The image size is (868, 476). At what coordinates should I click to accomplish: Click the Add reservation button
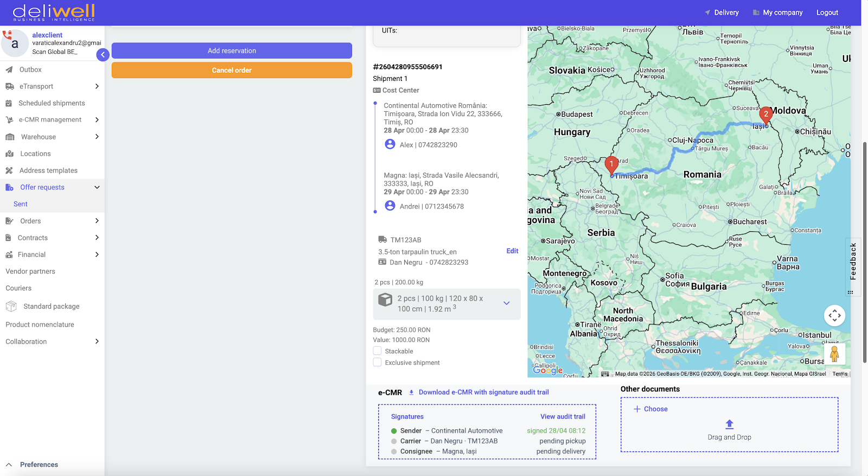click(x=232, y=50)
